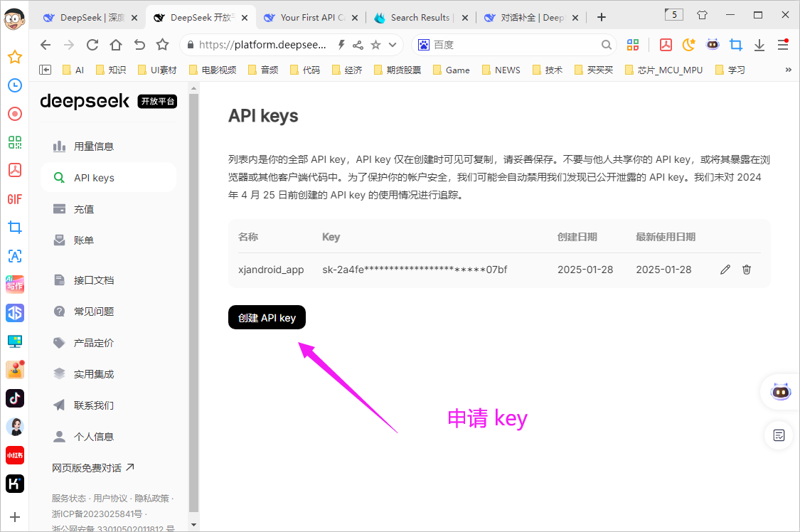Open the tab counter showing 5

point(673,14)
